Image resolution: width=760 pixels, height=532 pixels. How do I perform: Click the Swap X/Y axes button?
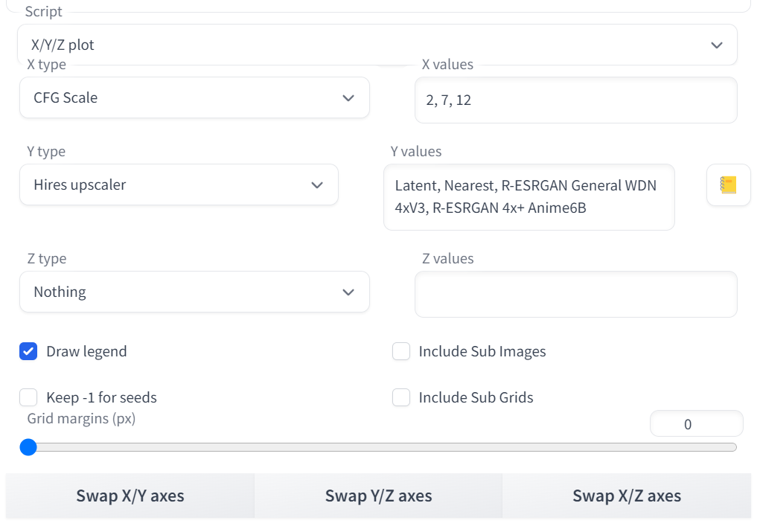130,496
